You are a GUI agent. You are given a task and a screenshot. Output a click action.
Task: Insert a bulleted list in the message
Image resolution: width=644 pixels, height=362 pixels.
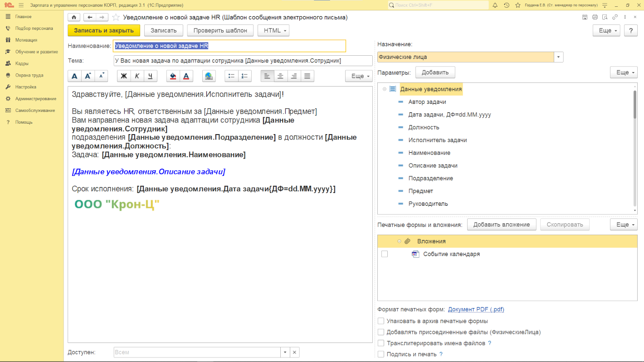[x=231, y=76]
